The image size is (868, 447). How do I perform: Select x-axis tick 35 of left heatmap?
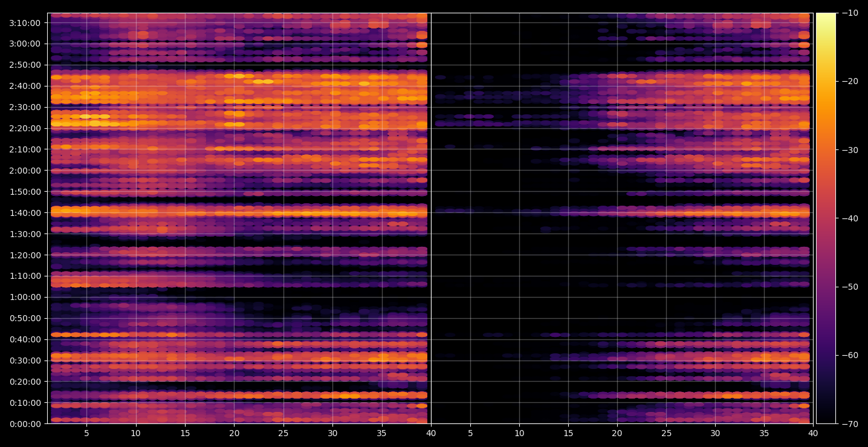tap(381, 434)
